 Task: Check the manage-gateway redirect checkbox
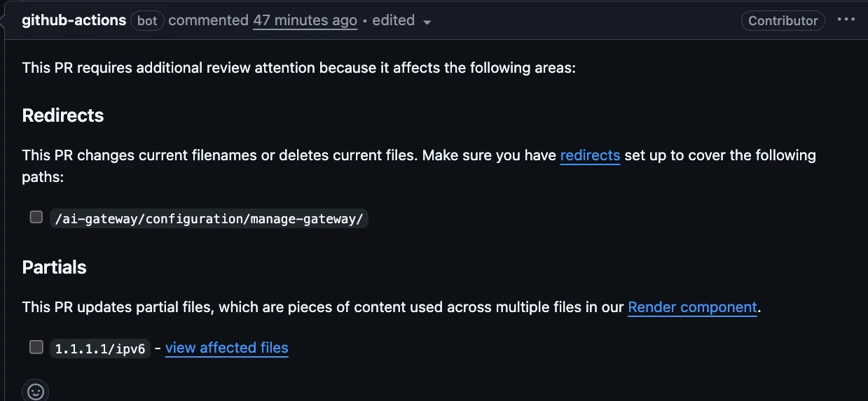tap(36, 217)
